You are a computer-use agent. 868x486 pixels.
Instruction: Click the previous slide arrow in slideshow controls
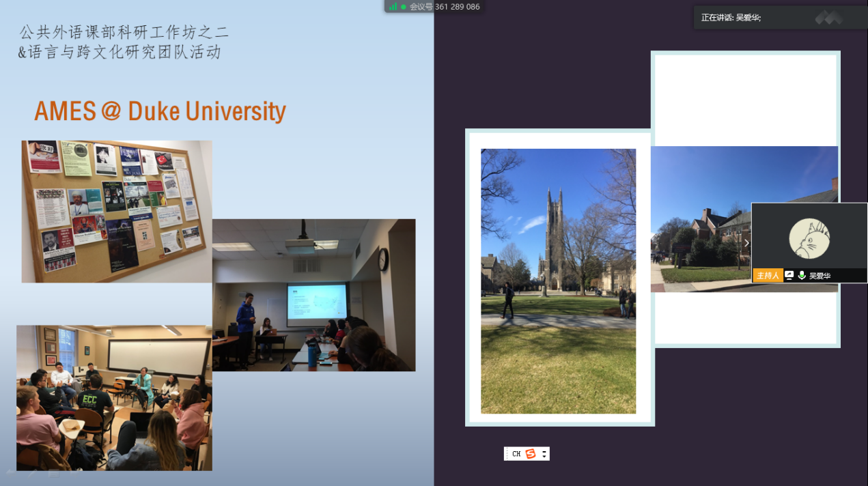(11, 474)
